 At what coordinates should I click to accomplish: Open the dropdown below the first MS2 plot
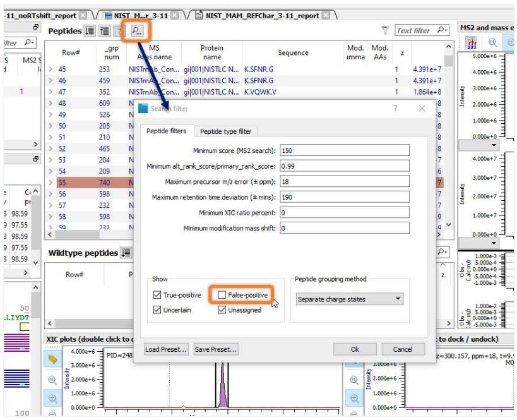[478, 145]
